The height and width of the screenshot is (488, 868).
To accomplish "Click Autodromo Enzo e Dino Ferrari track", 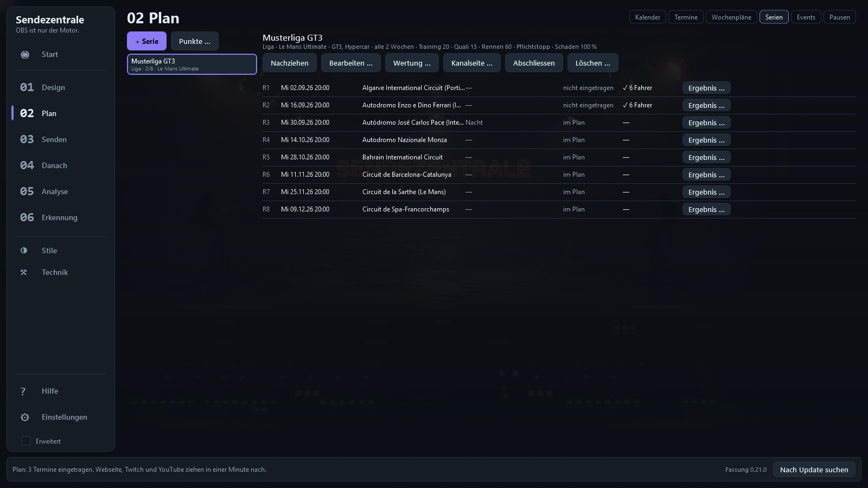I will [x=412, y=105].
